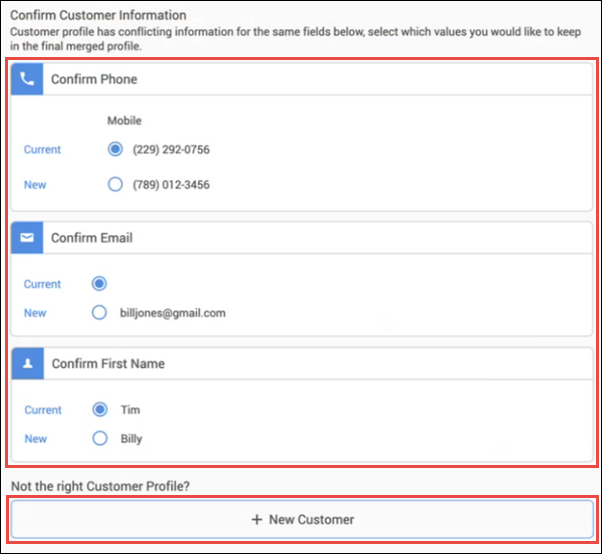Click the Current label in Confirm First Name
This screenshot has height=554, width=602.
pyautogui.click(x=43, y=410)
